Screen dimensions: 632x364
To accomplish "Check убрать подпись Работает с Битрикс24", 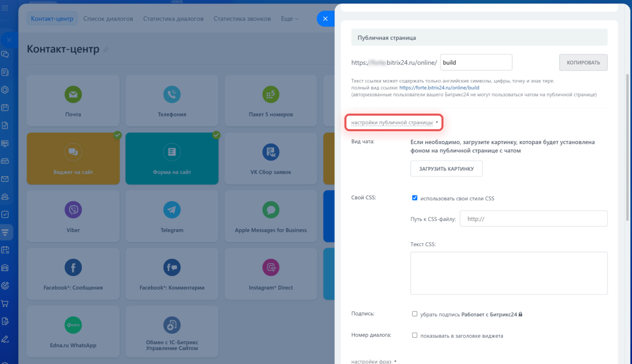I will [x=415, y=314].
